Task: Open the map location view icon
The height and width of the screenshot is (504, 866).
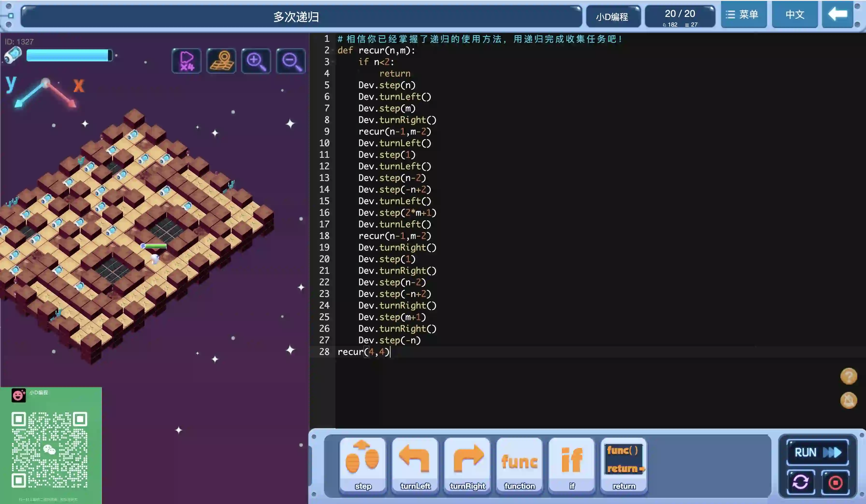Action: coord(221,61)
